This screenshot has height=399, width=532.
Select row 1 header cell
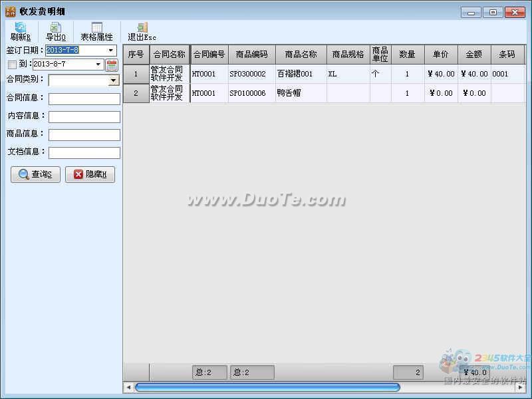(136, 74)
